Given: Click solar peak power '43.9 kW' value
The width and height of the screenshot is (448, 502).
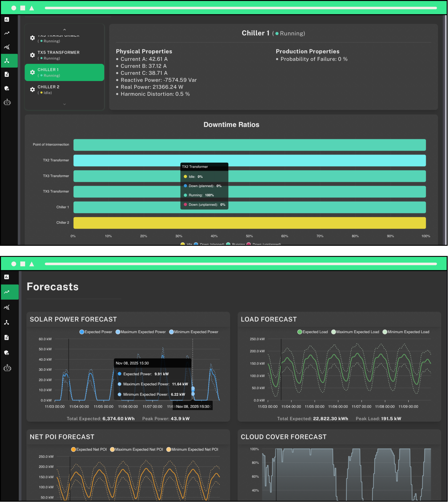Looking at the screenshot, I should pos(180,419).
